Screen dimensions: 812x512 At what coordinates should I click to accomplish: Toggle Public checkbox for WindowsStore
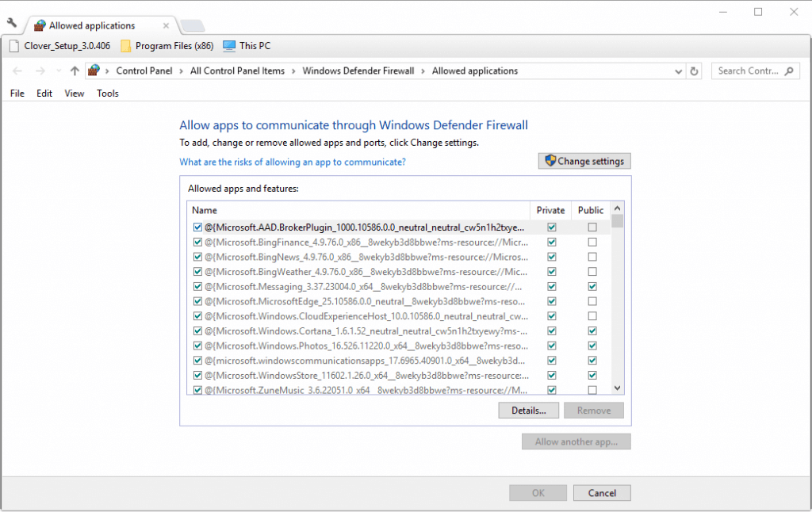(x=592, y=376)
